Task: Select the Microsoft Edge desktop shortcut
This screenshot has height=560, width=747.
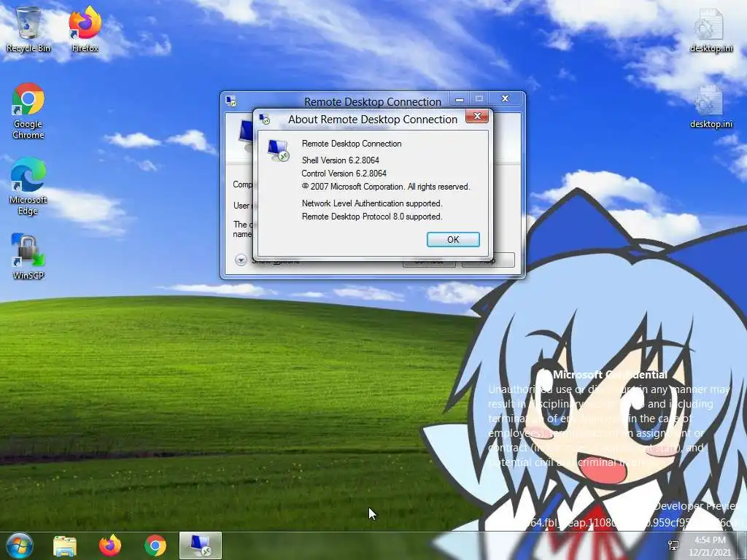Action: click(x=28, y=187)
